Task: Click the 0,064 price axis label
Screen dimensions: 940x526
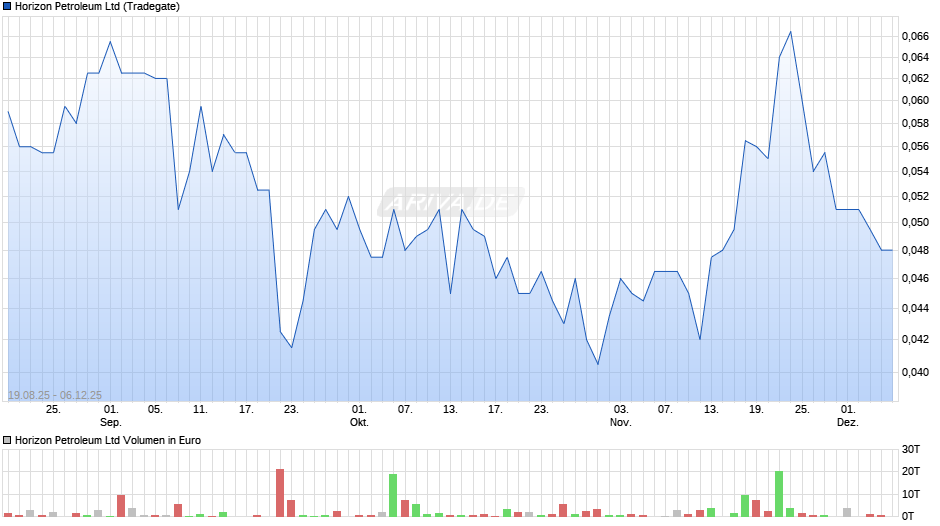Action: tap(915, 58)
